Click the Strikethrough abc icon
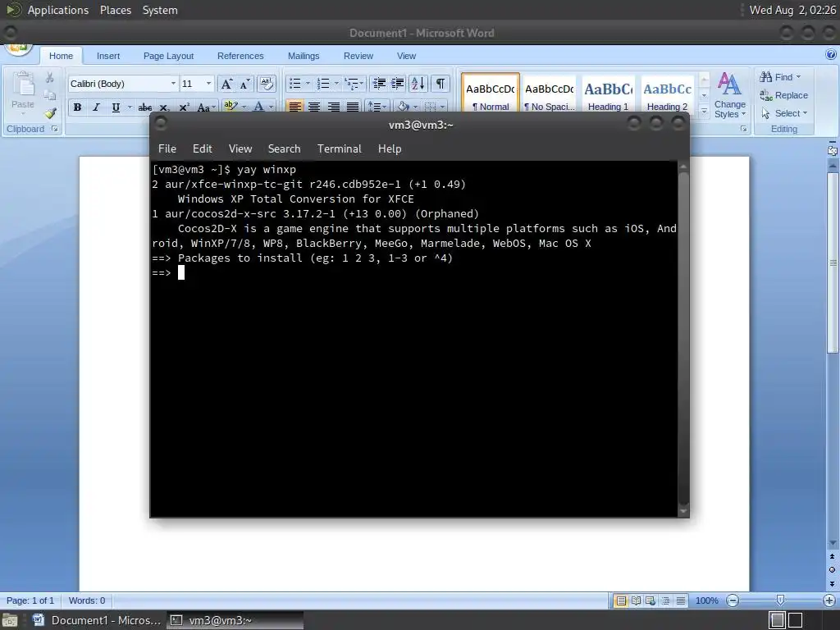Screen dimensions: 840x630 (144, 107)
